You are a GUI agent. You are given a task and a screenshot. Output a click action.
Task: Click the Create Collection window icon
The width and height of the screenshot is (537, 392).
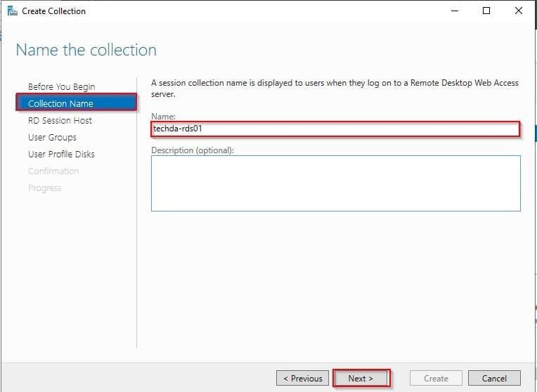click(12, 11)
